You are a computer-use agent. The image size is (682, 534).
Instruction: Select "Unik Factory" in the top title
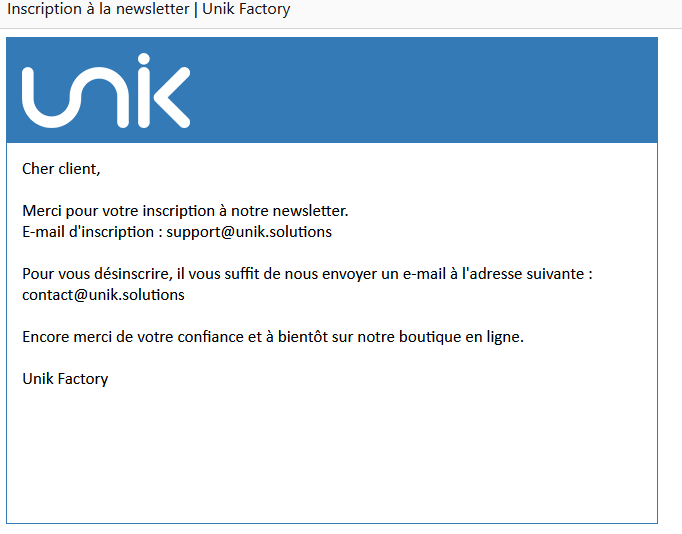point(246,10)
